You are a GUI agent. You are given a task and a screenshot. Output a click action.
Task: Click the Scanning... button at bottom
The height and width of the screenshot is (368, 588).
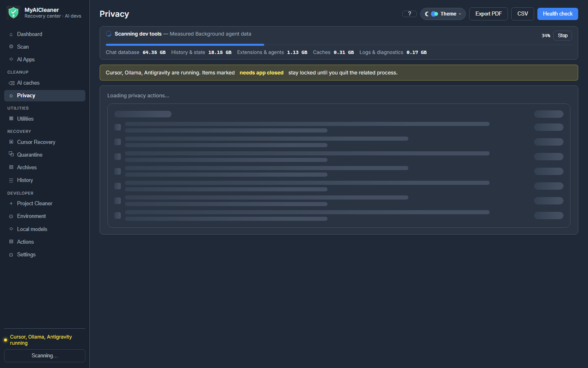(45, 356)
